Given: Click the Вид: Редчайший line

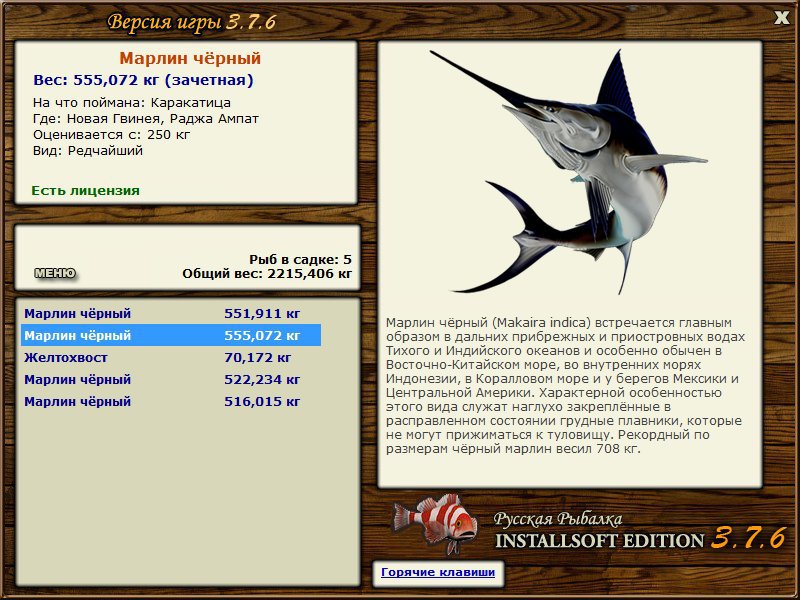Looking at the screenshot, I should (88, 151).
